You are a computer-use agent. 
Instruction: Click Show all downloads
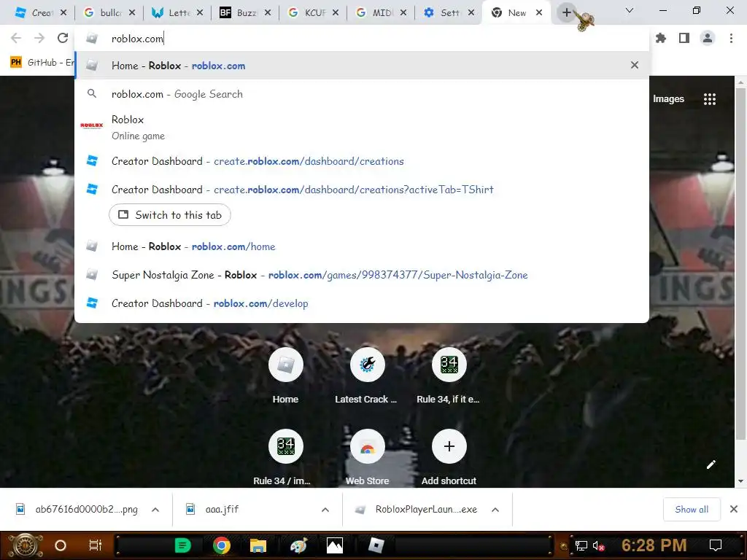(x=692, y=510)
